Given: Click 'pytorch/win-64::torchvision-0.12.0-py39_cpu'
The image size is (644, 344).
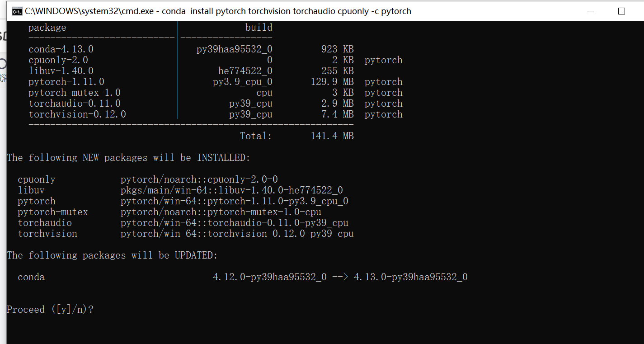Looking at the screenshot, I should click(x=237, y=234).
